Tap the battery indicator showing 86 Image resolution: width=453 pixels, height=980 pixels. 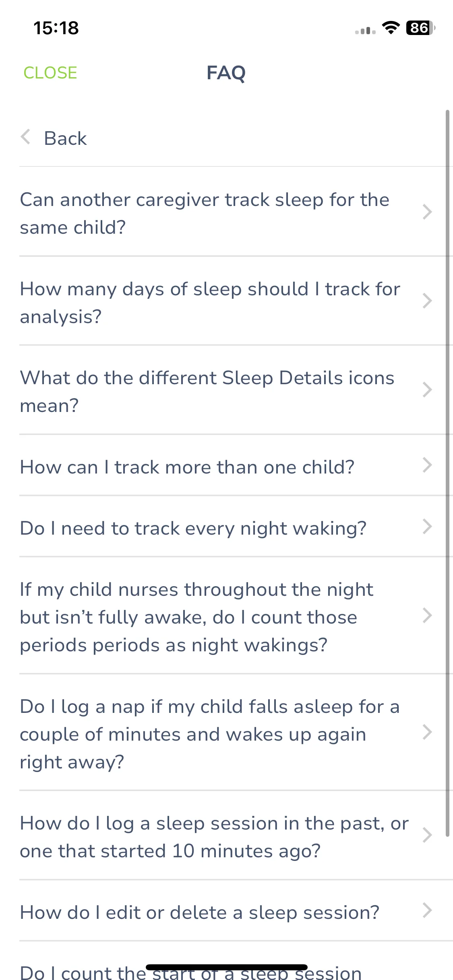[x=420, y=28]
